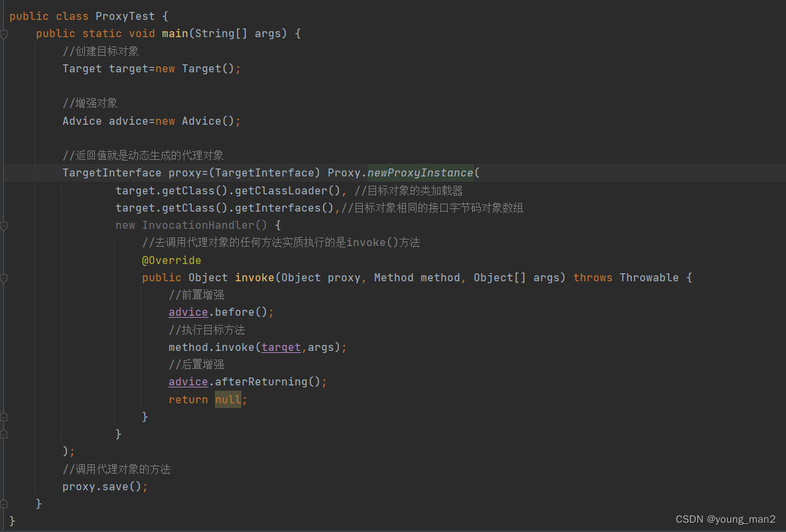
Task: Click the String[] args parameter of main
Action: (237, 34)
